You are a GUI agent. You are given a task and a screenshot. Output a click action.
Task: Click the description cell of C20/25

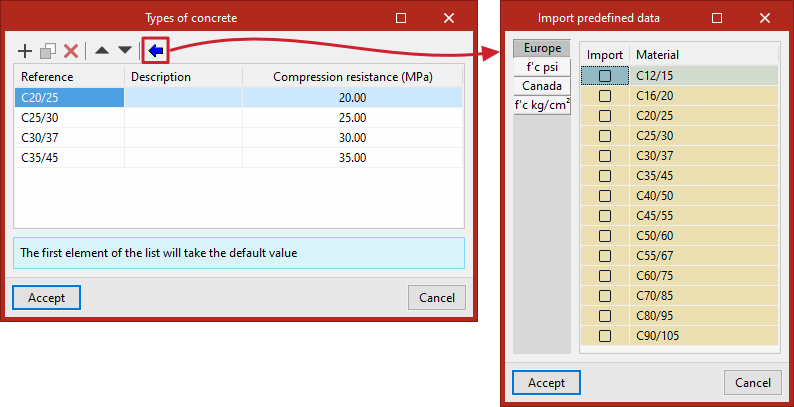click(184, 98)
